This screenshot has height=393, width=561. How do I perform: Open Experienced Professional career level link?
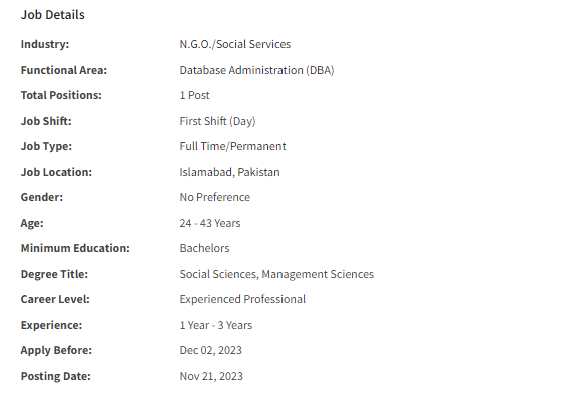click(243, 299)
